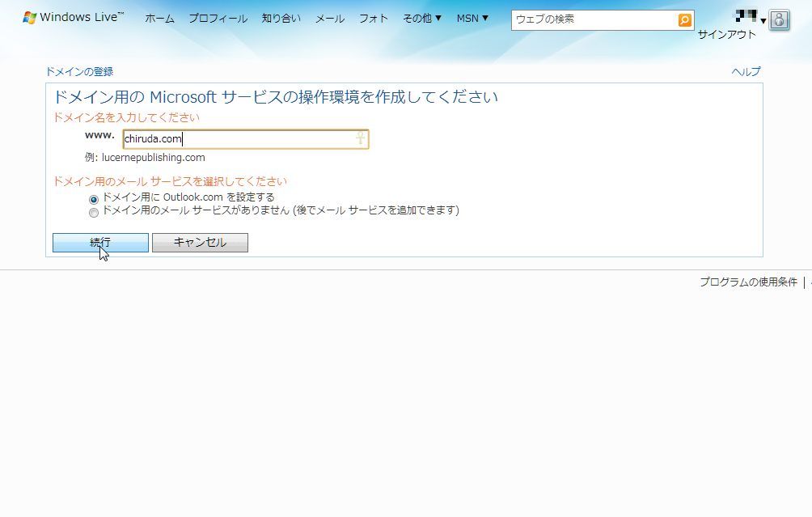Click the ドメインの登録 breadcrumb link
The height and width of the screenshot is (517, 812).
point(79,71)
